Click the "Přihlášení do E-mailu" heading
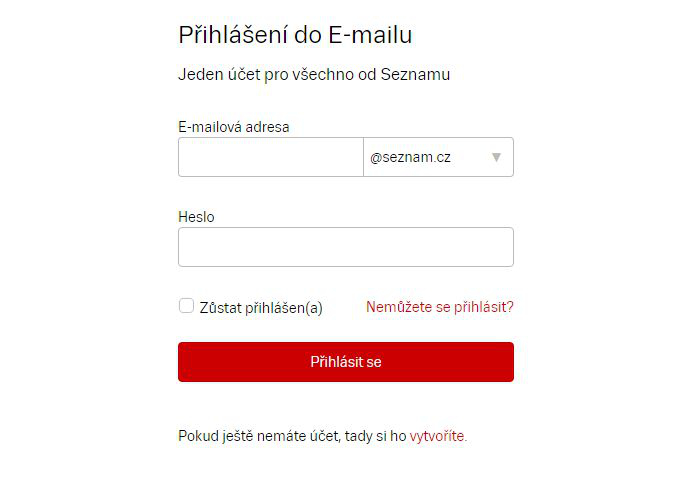 tap(295, 35)
